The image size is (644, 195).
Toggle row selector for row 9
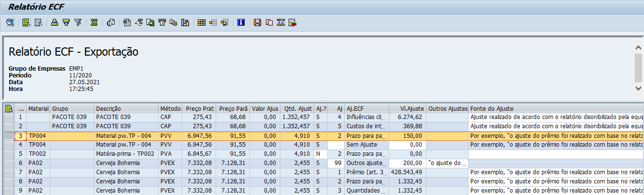pyautogui.click(x=9, y=191)
